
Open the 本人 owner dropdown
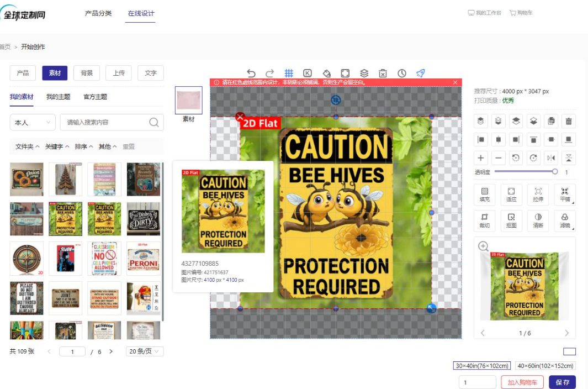[33, 123]
